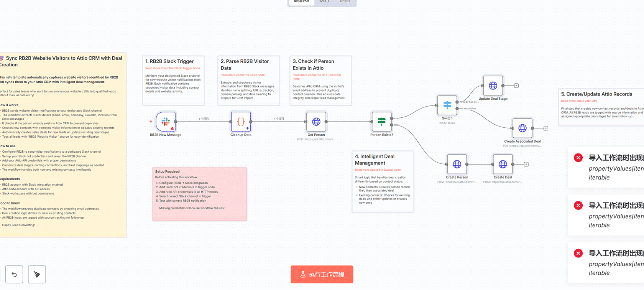Screen dimensions: 644x290
Task: Open 'Read more about the Code node' link
Action: pyautogui.click(x=242, y=75)
